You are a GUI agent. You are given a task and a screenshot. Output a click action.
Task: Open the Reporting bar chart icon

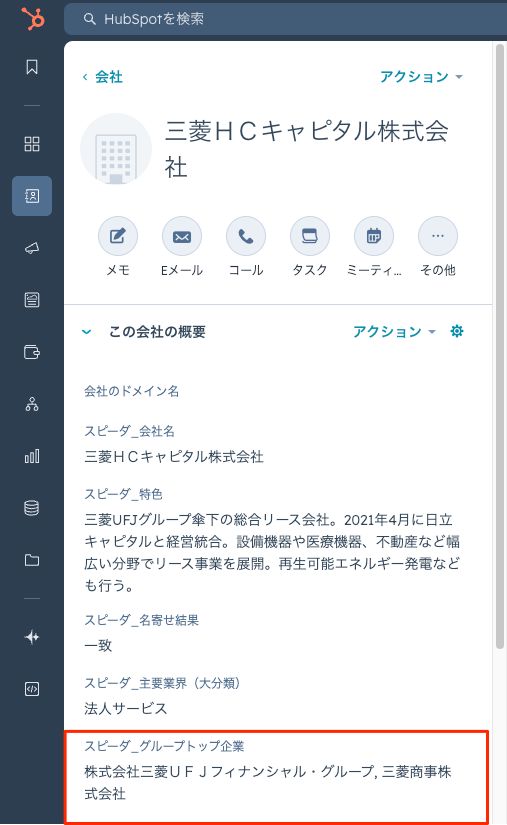point(32,456)
